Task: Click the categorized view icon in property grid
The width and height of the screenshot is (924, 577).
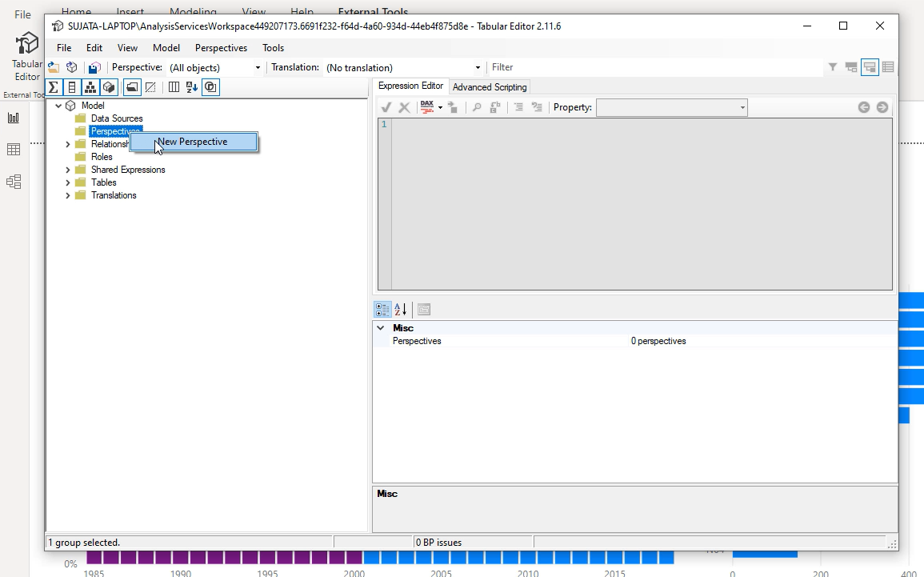Action: pyautogui.click(x=382, y=309)
